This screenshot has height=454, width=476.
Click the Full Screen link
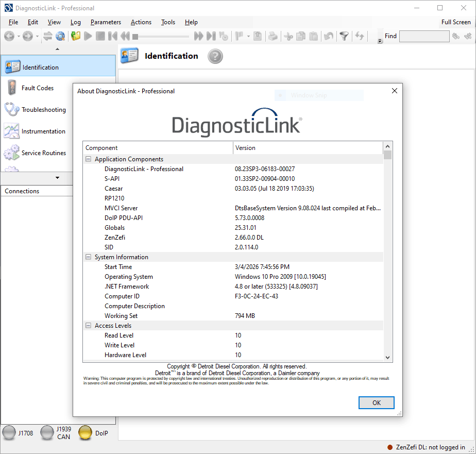point(456,22)
